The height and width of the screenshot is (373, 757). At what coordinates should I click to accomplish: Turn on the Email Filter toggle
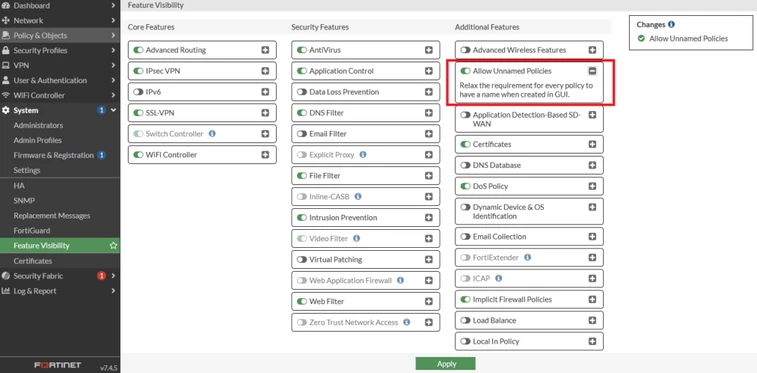[302, 134]
